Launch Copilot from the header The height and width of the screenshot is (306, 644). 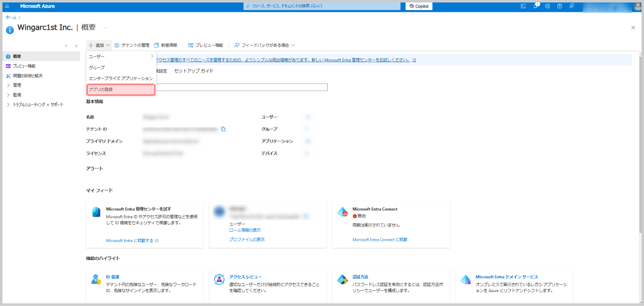(x=419, y=6)
